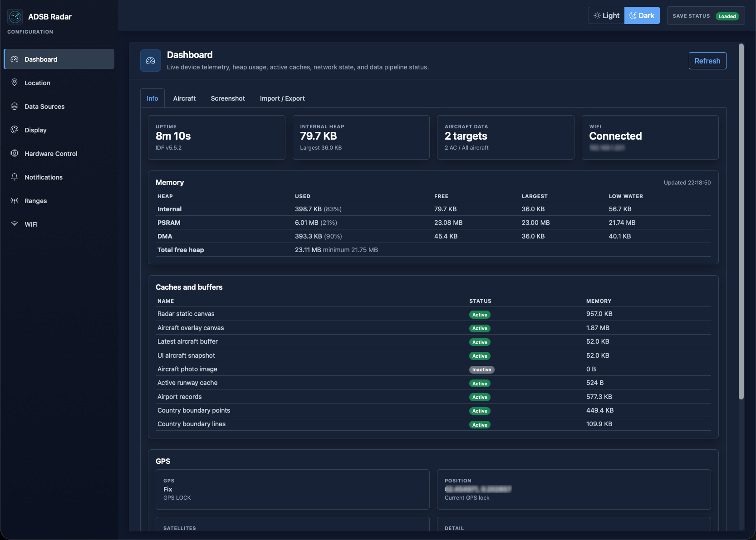Image resolution: width=756 pixels, height=540 pixels.
Task: Go to the Location page
Action: point(59,83)
